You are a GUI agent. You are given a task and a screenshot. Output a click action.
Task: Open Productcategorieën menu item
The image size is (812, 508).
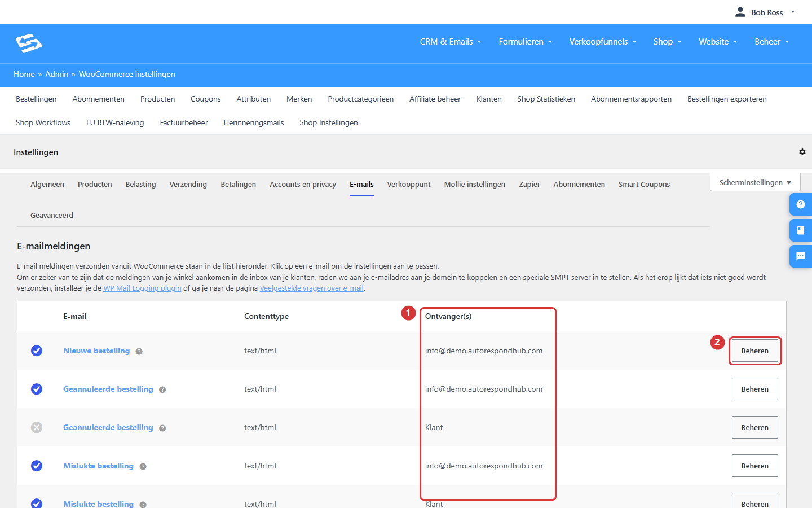point(360,99)
